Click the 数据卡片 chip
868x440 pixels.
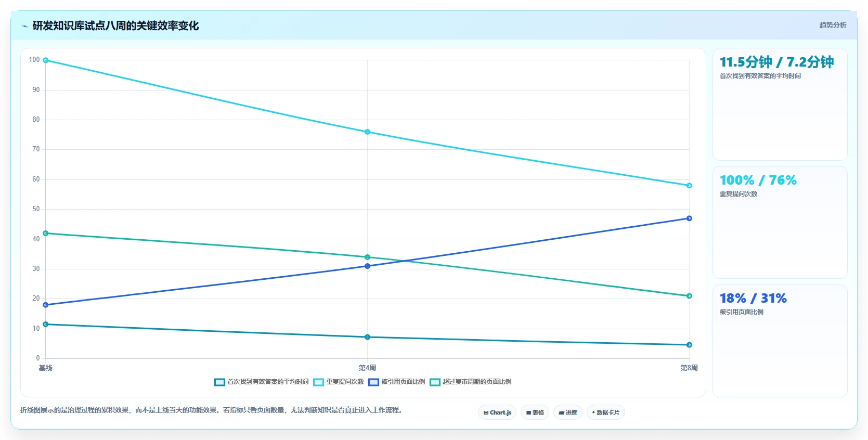pyautogui.click(x=605, y=412)
